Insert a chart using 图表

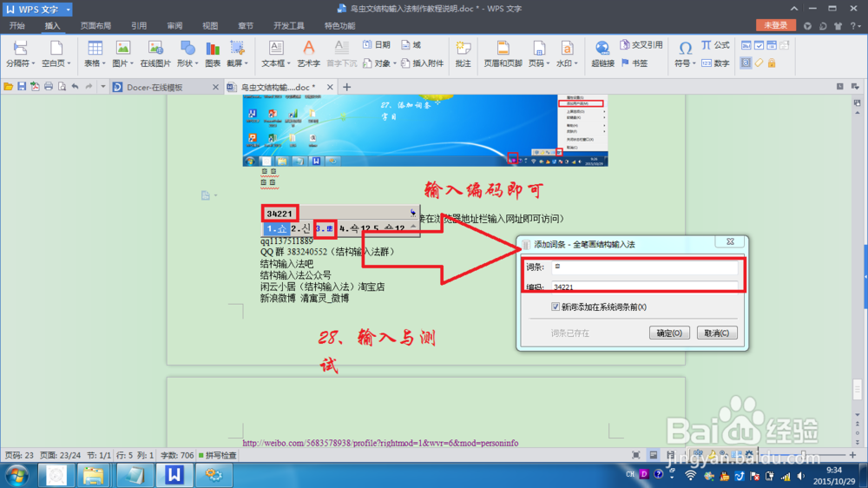[213, 55]
